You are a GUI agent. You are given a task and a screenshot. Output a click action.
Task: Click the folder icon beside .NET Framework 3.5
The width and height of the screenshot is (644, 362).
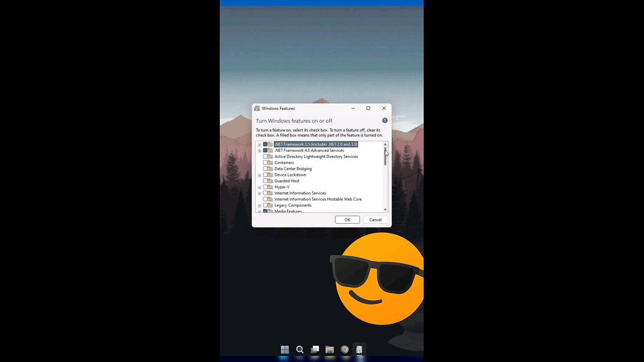[271, 144]
